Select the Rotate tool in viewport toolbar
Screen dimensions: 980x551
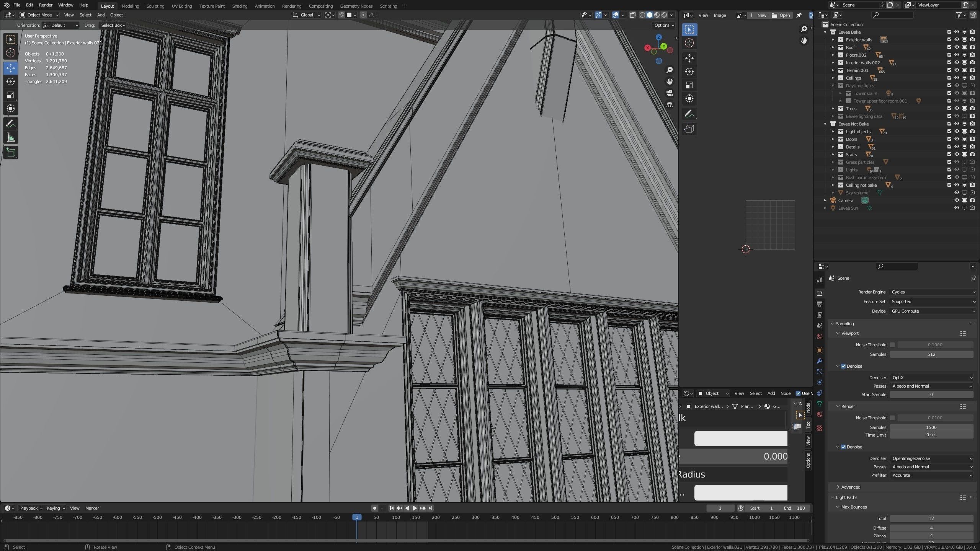coord(11,82)
